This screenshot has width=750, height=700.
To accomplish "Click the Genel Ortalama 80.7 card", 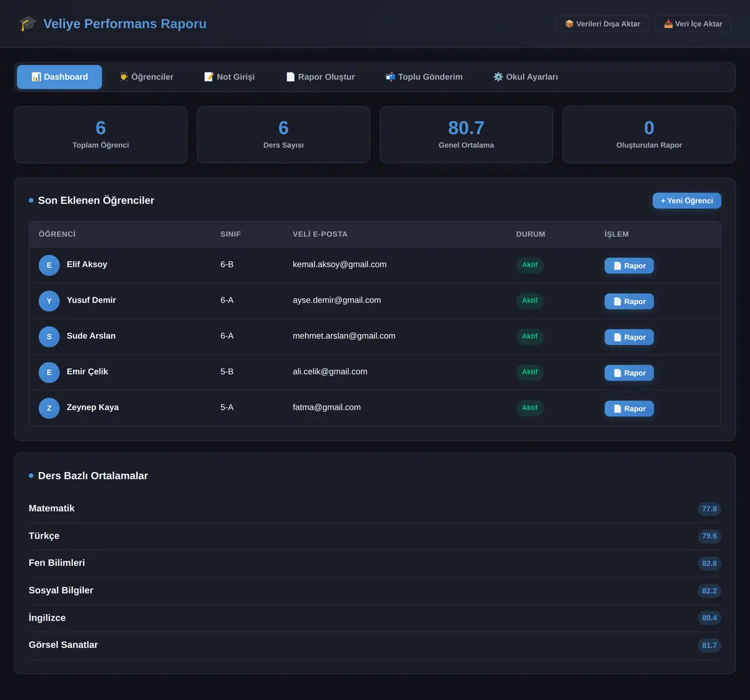I will click(466, 134).
